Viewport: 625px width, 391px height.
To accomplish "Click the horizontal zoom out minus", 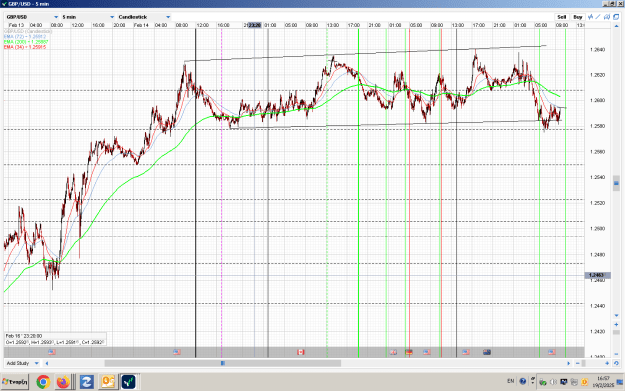I will click(x=578, y=363).
